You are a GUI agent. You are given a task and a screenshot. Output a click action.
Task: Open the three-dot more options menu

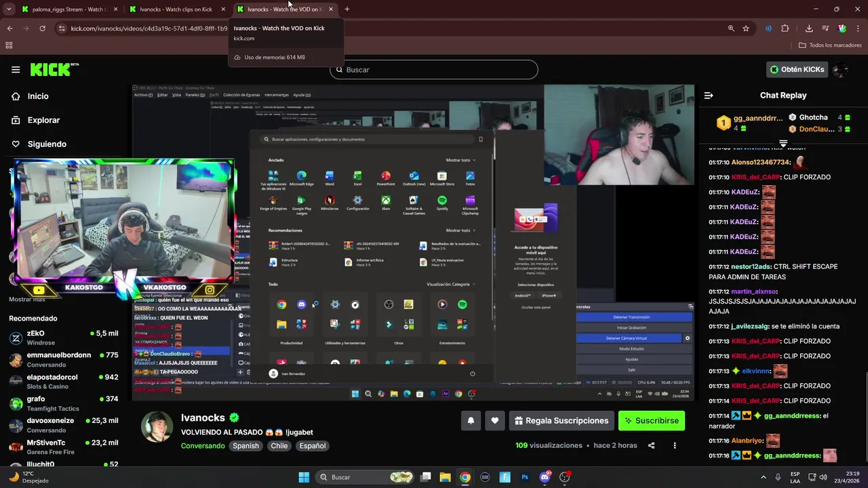675,445
